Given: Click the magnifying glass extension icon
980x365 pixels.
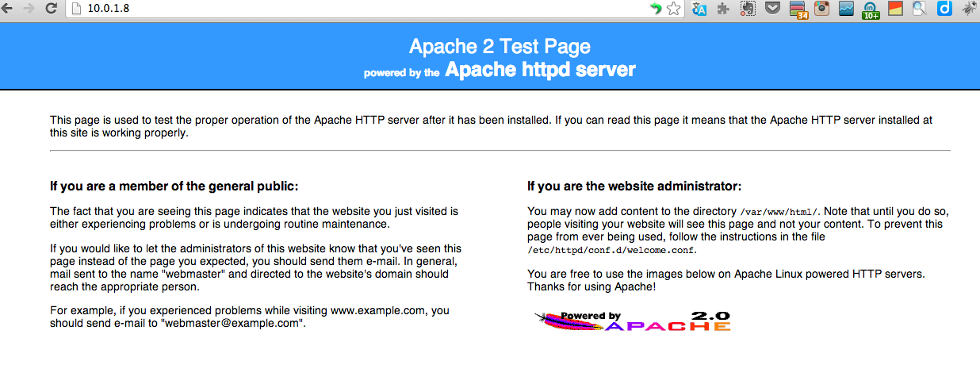Looking at the screenshot, I should pos(920,9).
